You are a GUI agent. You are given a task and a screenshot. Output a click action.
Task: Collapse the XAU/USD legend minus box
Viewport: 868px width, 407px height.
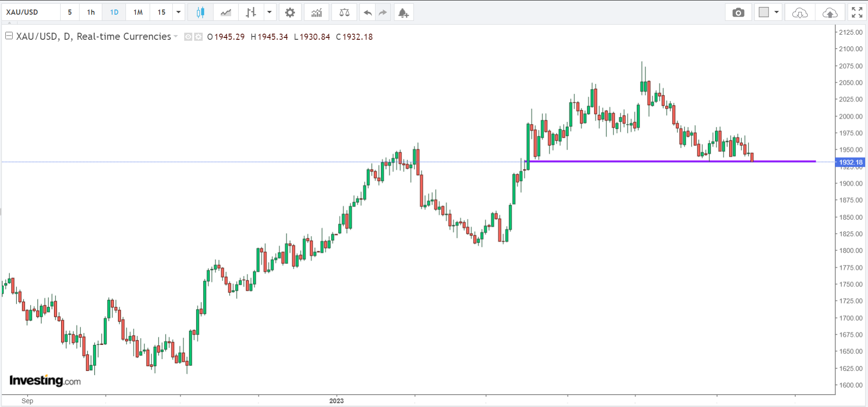coord(9,36)
